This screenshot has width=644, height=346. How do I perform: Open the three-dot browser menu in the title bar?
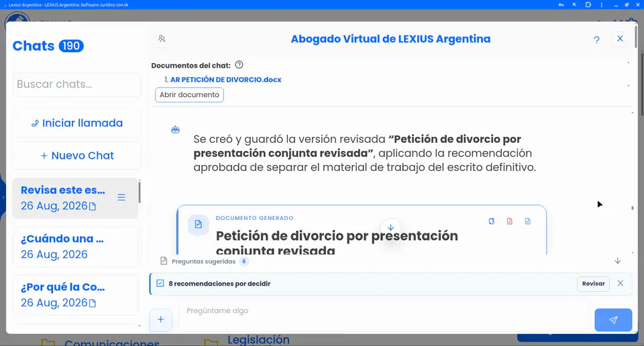pyautogui.click(x=601, y=5)
